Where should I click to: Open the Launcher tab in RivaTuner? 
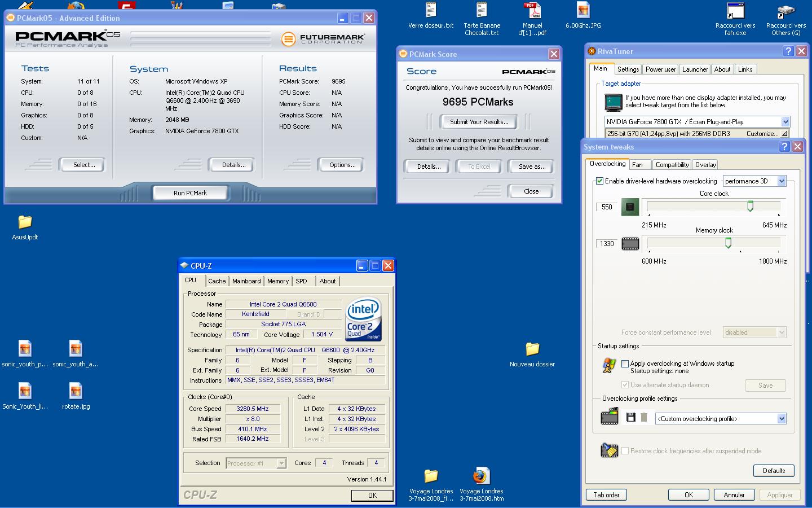(x=695, y=69)
